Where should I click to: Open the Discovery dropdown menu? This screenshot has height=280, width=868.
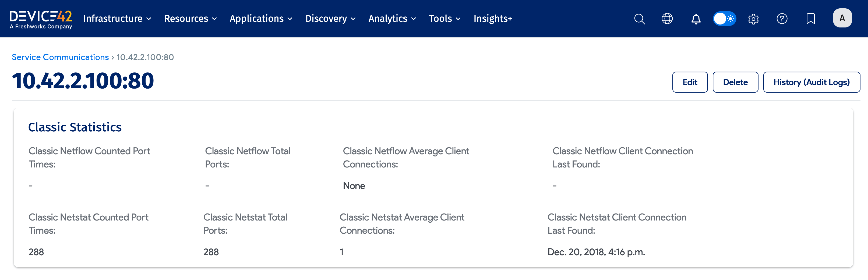pos(330,19)
